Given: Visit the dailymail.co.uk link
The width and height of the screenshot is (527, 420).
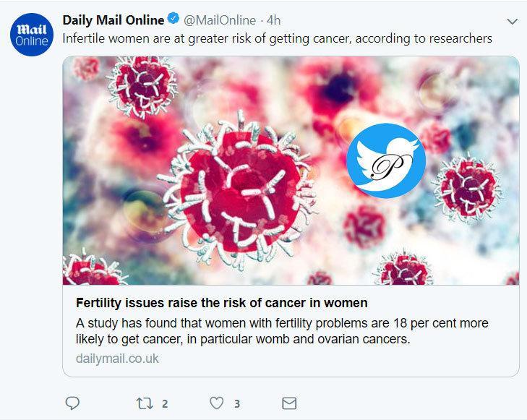Looking at the screenshot, I should click(116, 359).
